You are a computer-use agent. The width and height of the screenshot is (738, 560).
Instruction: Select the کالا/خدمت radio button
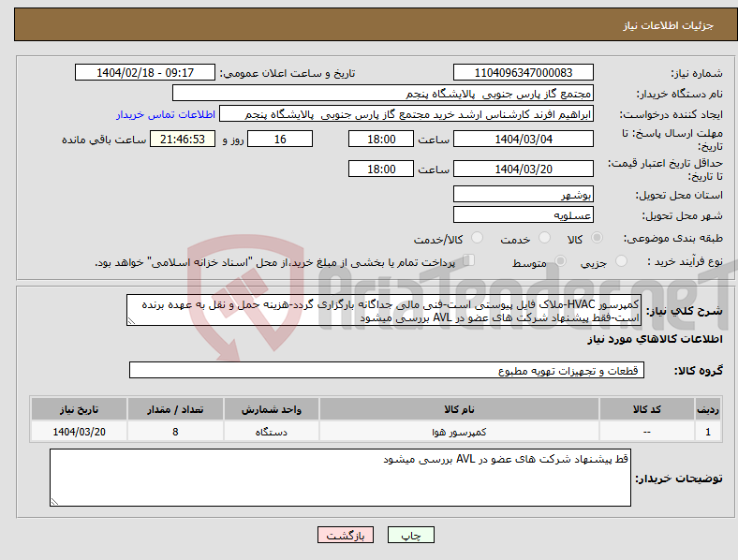point(478,238)
